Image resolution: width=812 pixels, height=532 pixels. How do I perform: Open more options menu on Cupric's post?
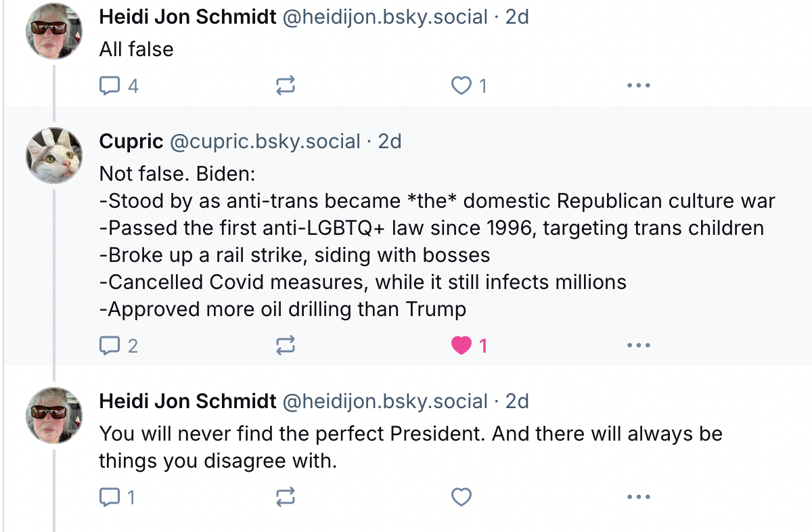(x=638, y=346)
